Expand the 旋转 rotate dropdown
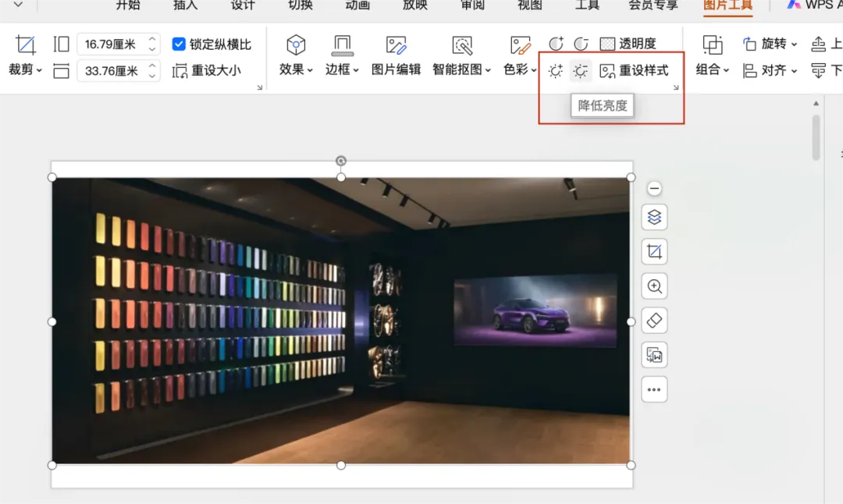Screen dimensions: 843x504 [x=770, y=44]
